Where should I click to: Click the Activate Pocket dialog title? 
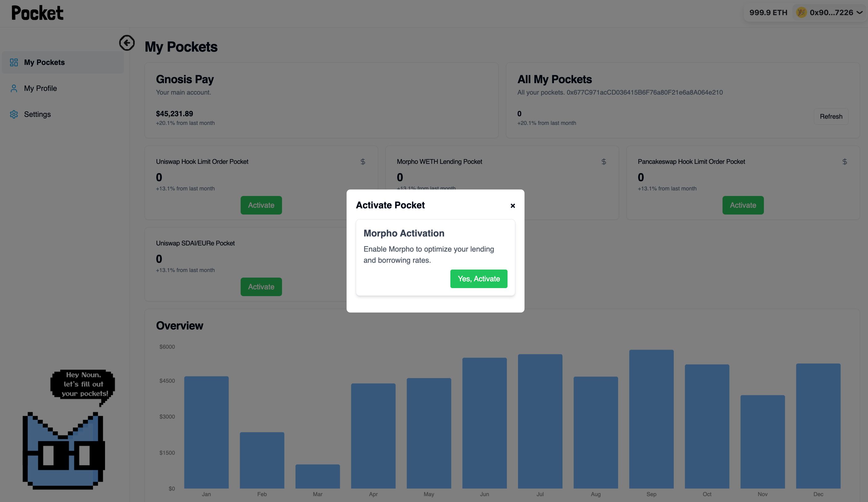coord(390,205)
